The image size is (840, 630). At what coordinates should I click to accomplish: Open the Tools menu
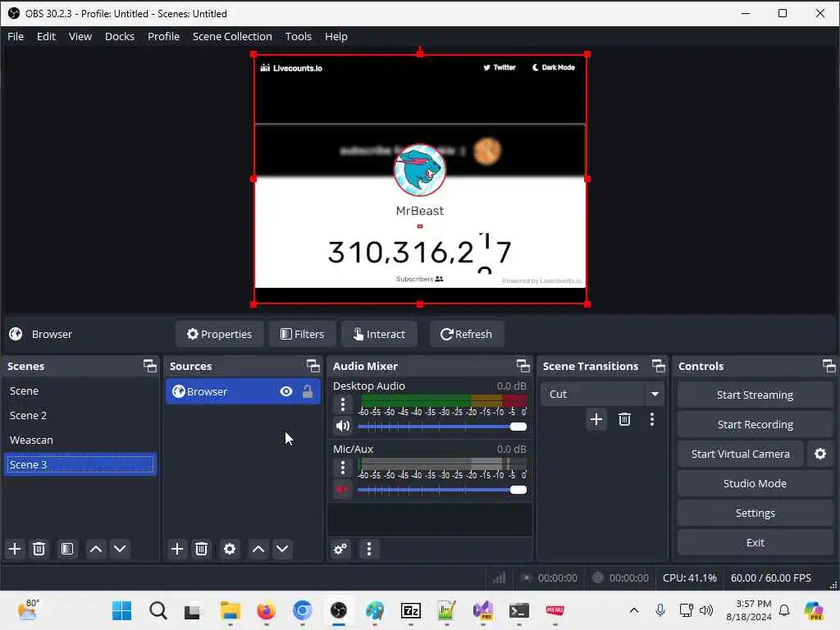pos(299,36)
